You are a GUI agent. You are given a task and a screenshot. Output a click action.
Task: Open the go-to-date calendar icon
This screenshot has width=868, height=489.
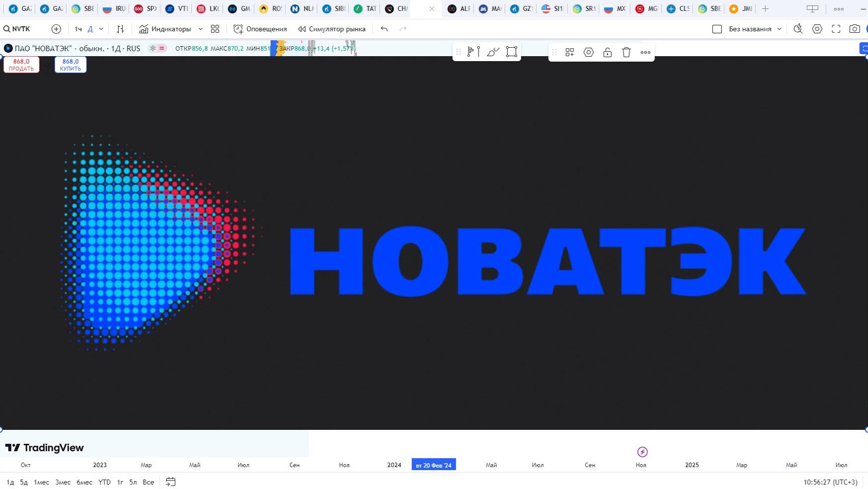(x=170, y=482)
